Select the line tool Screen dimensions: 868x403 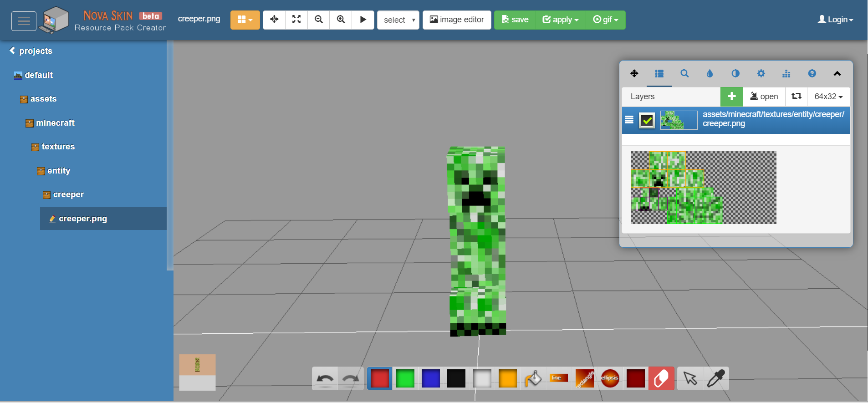[559, 378]
